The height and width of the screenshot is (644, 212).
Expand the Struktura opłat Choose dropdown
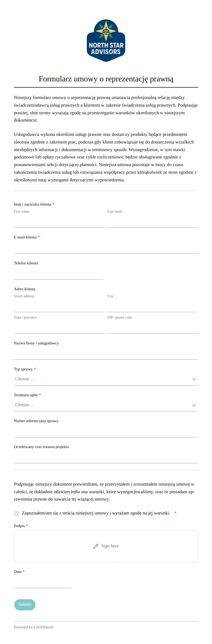(106, 405)
